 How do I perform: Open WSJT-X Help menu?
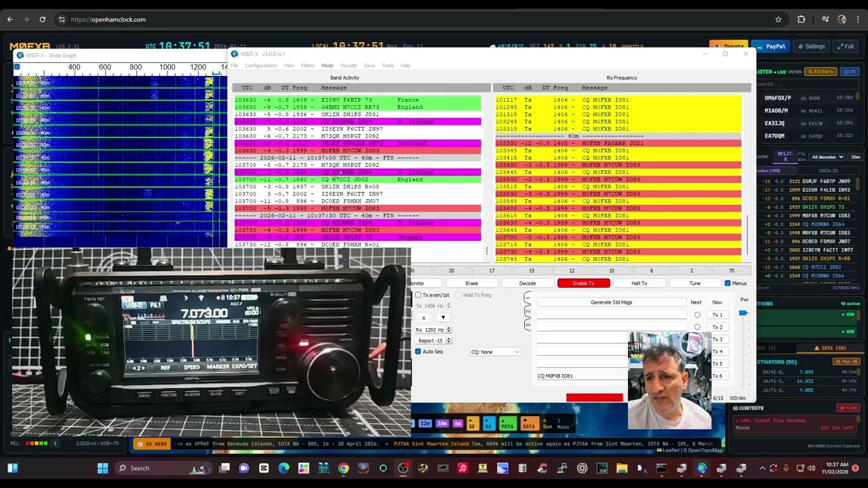tap(405, 66)
